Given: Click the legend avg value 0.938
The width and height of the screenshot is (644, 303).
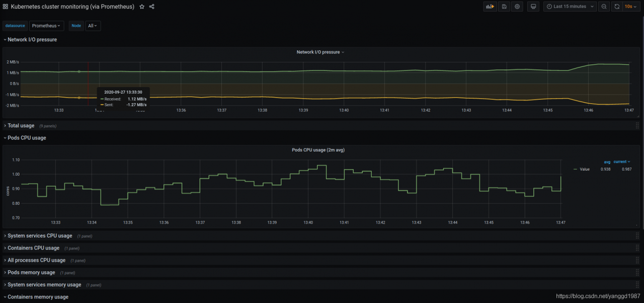Looking at the screenshot, I should click(606, 169).
